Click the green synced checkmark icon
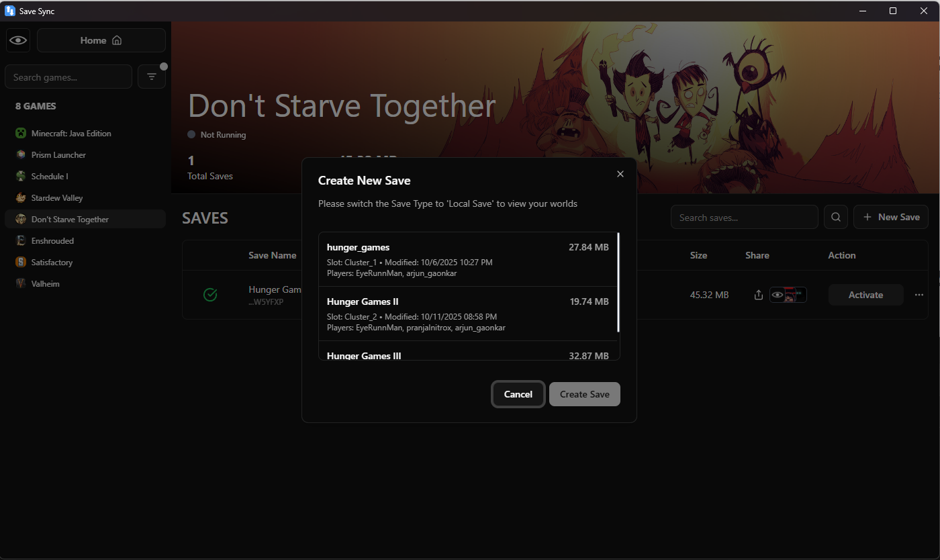Viewport: 940px width, 560px height. click(210, 295)
